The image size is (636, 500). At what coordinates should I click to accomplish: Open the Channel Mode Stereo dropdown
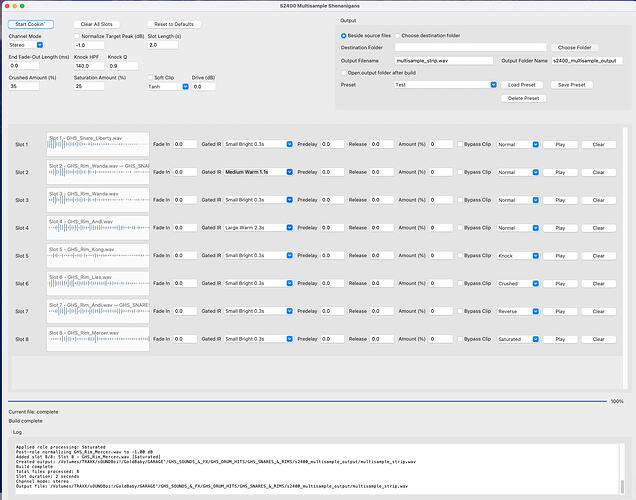pyautogui.click(x=26, y=45)
